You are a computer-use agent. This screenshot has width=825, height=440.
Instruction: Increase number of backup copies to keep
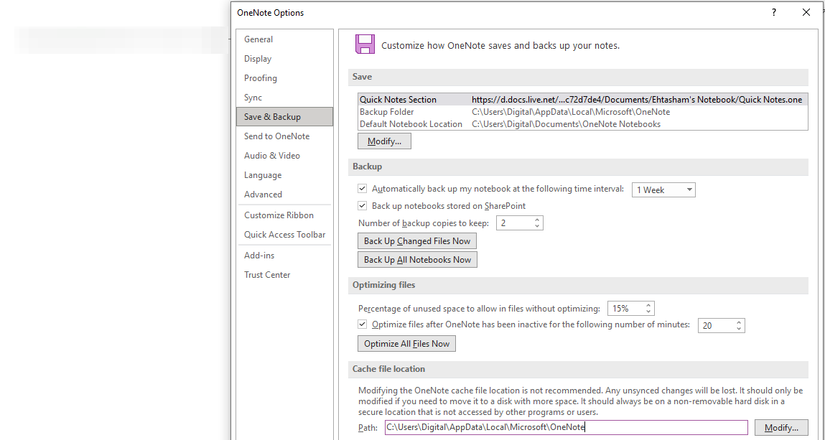coord(537,220)
